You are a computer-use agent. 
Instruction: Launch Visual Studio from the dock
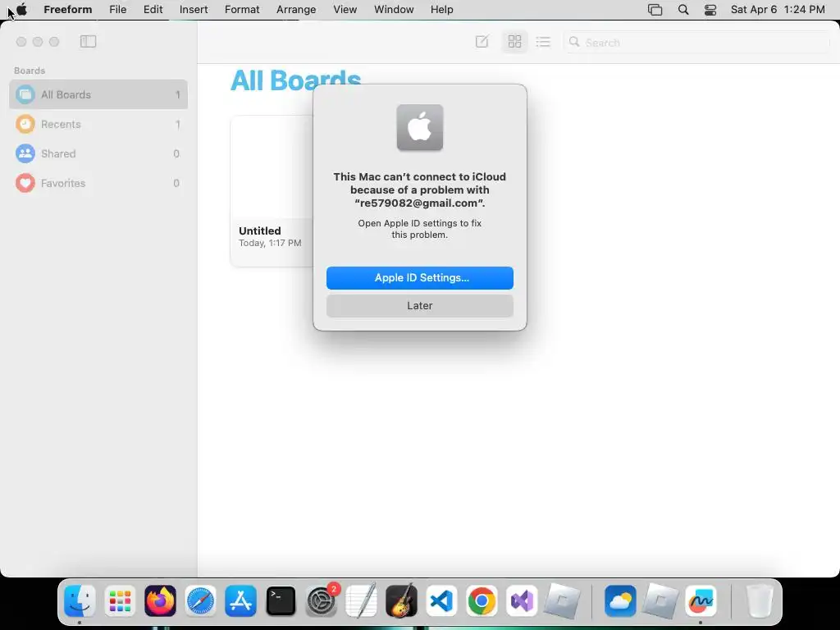point(522,600)
